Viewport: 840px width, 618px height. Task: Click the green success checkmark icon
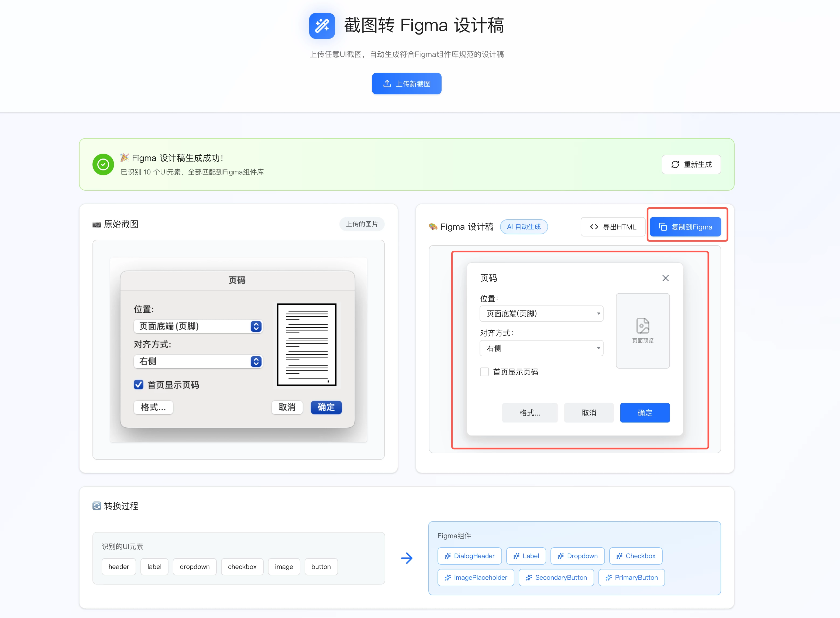[x=103, y=164]
